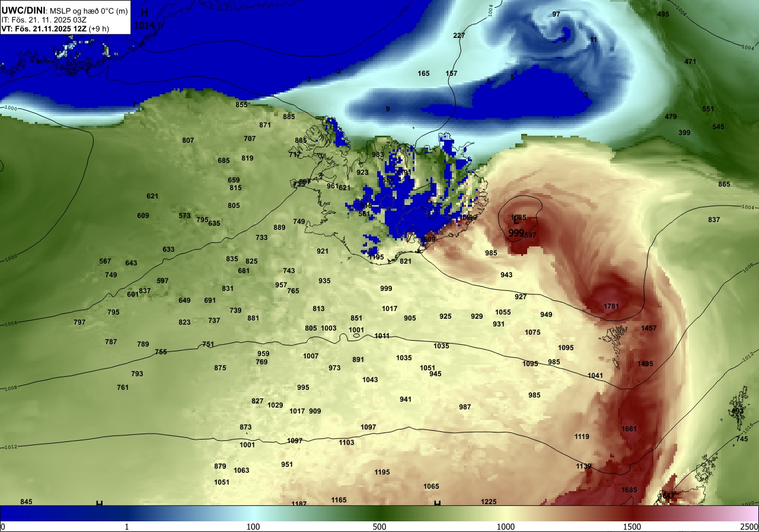
Task: Click the 871 height value
Action: pyautogui.click(x=265, y=125)
